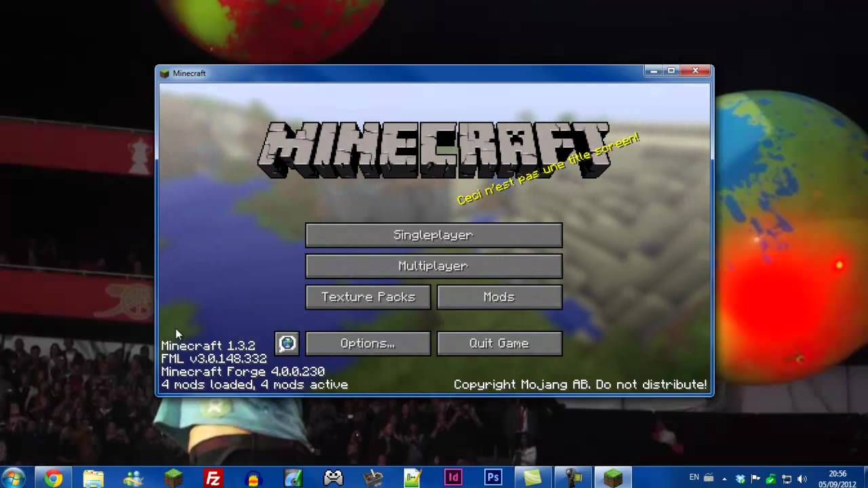Image resolution: width=868 pixels, height=488 pixels.
Task: Open the volume speaker tray icon
Action: click(802, 479)
